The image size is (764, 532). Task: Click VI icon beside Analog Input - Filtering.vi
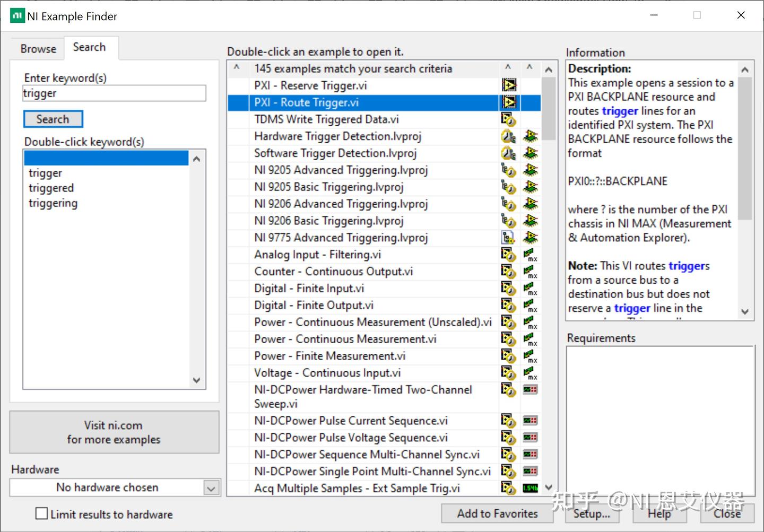point(509,255)
